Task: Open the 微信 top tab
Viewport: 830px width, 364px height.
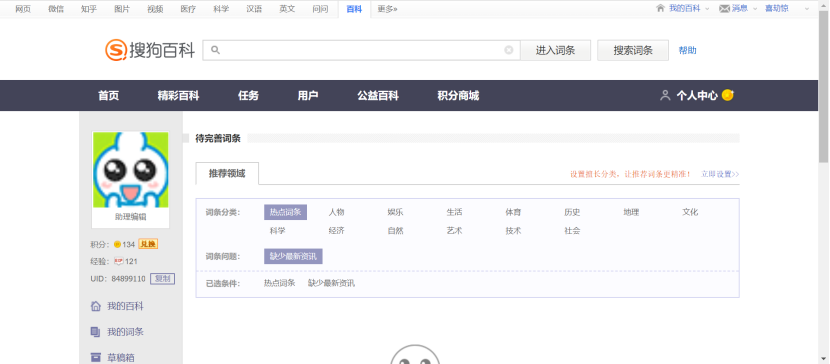Action: click(x=56, y=8)
